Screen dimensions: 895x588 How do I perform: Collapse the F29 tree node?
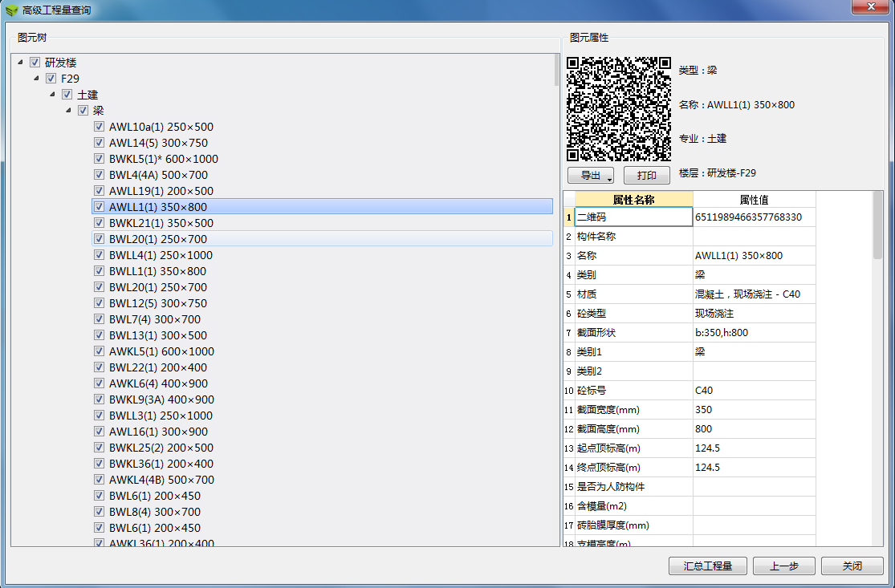(x=37, y=78)
